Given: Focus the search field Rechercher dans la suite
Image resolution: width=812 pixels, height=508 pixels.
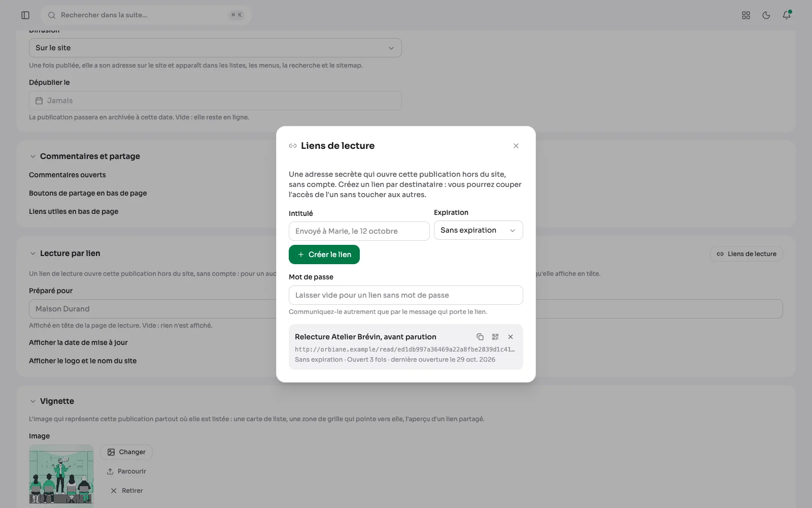Looking at the screenshot, I should point(146,15).
